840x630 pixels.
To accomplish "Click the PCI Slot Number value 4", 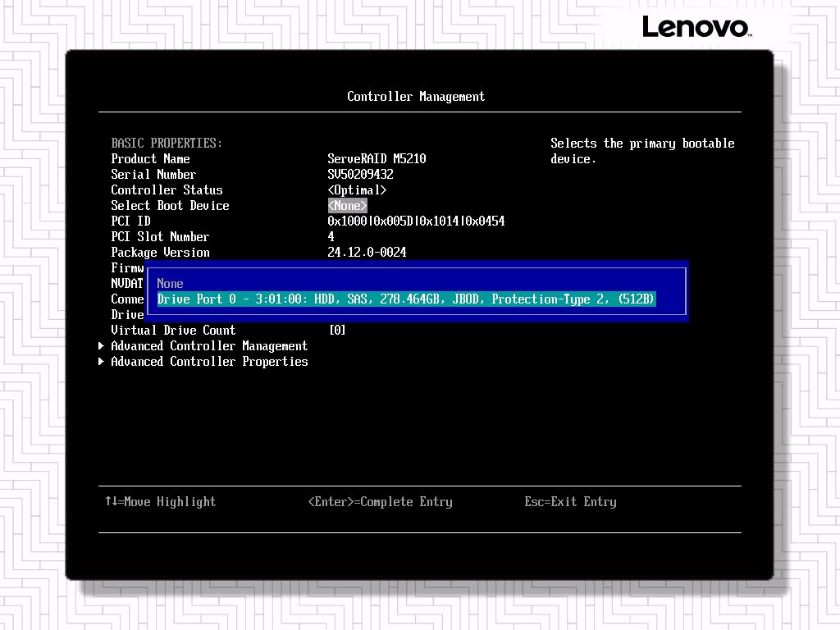I will 331,237.
